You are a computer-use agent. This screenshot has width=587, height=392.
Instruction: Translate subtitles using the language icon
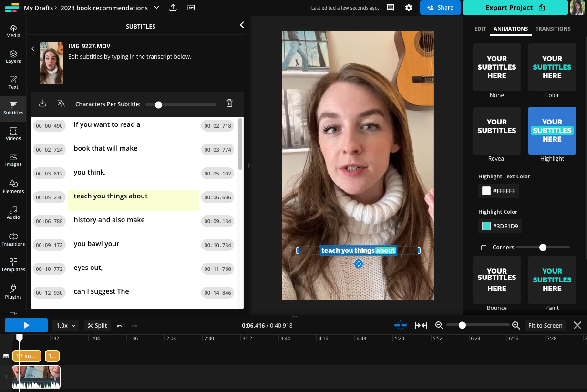coord(61,103)
